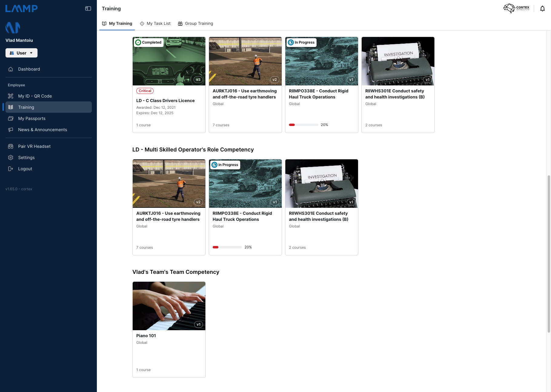Open top-row RIIWHS301E investigation typewriter thumbnail
Screen dimensions: 551x392
click(x=398, y=61)
